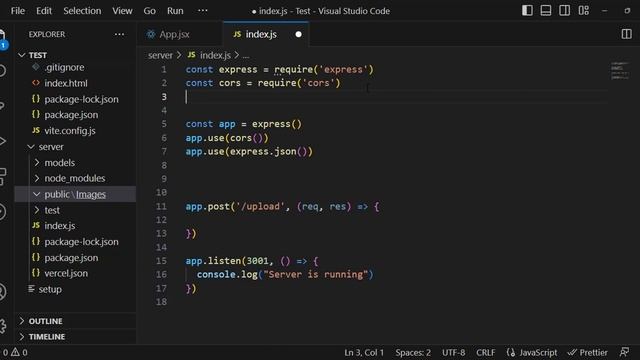640x360 pixels.
Task: Open the View menu
Action: [x=122, y=11]
